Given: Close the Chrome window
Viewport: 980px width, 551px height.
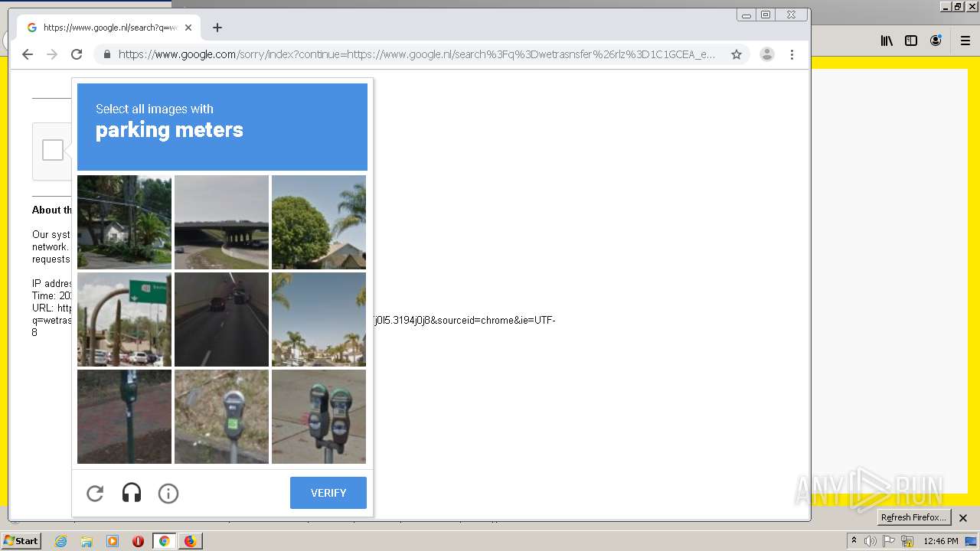Looking at the screenshot, I should pos(791,15).
